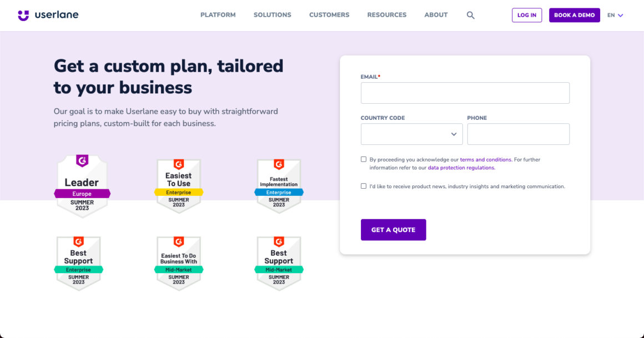Open the SOLUTIONS menu
644x338 pixels.
pos(272,15)
